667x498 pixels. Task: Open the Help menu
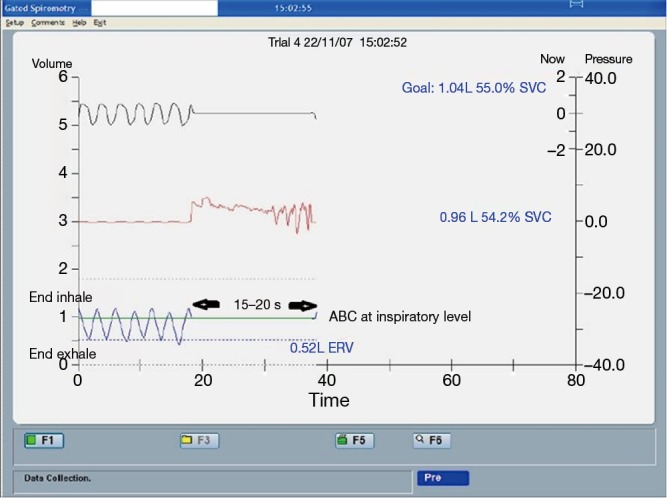[x=78, y=22]
